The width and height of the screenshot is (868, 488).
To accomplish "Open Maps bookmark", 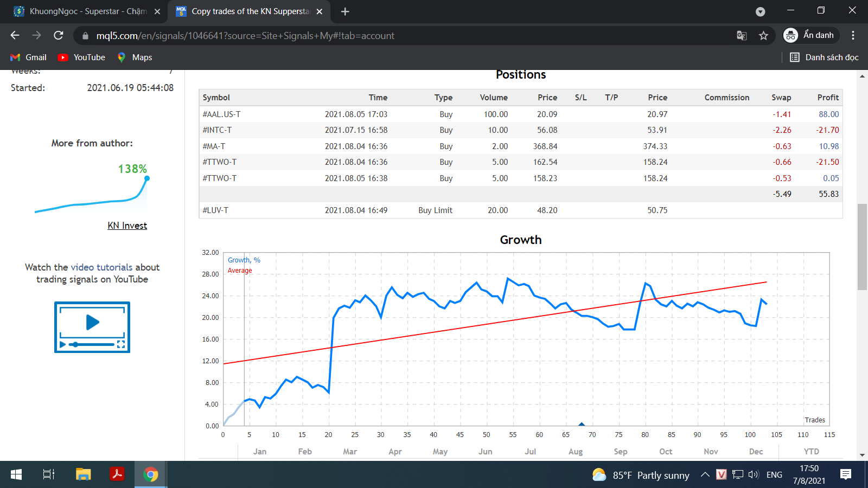I will click(135, 57).
